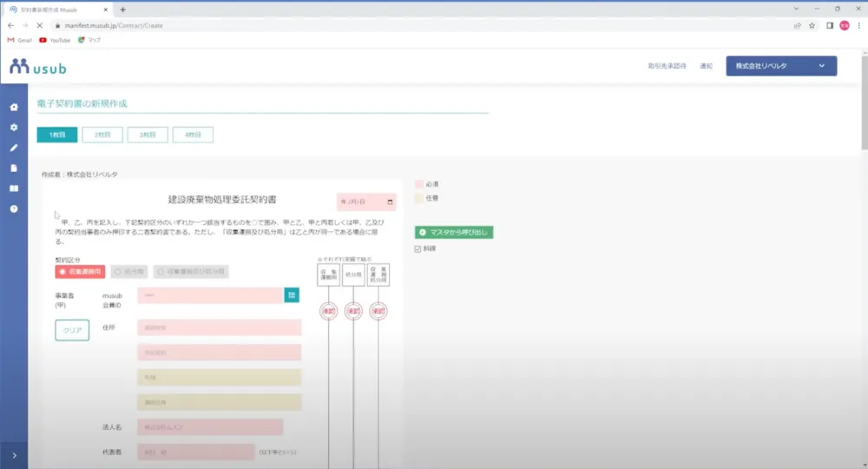Toggle the 斜線 checkbox
This screenshot has width=868, height=469.
pyautogui.click(x=418, y=249)
